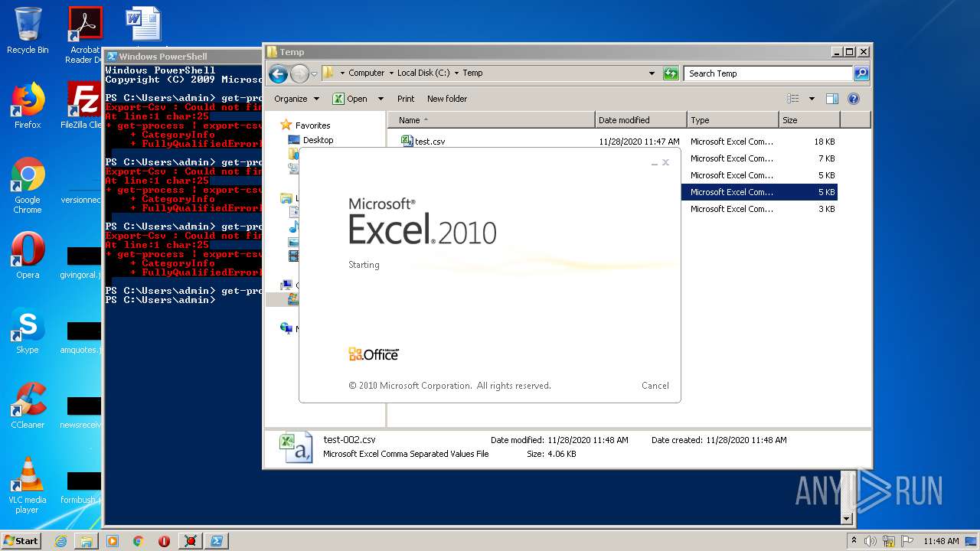This screenshot has width=980, height=551.
Task: Switch to PowerShell taskbar button
Action: (x=217, y=541)
